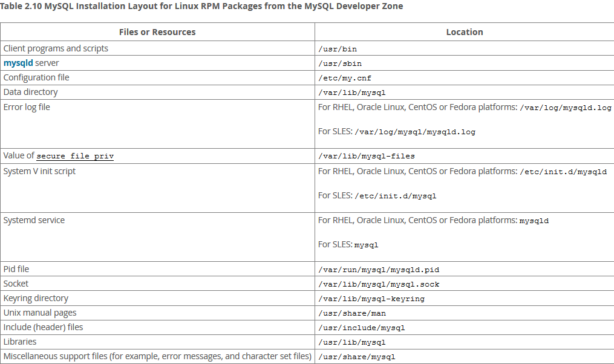Click the 'Files or Resources' column header
Viewport: 614px width, 364px height.
tap(157, 32)
